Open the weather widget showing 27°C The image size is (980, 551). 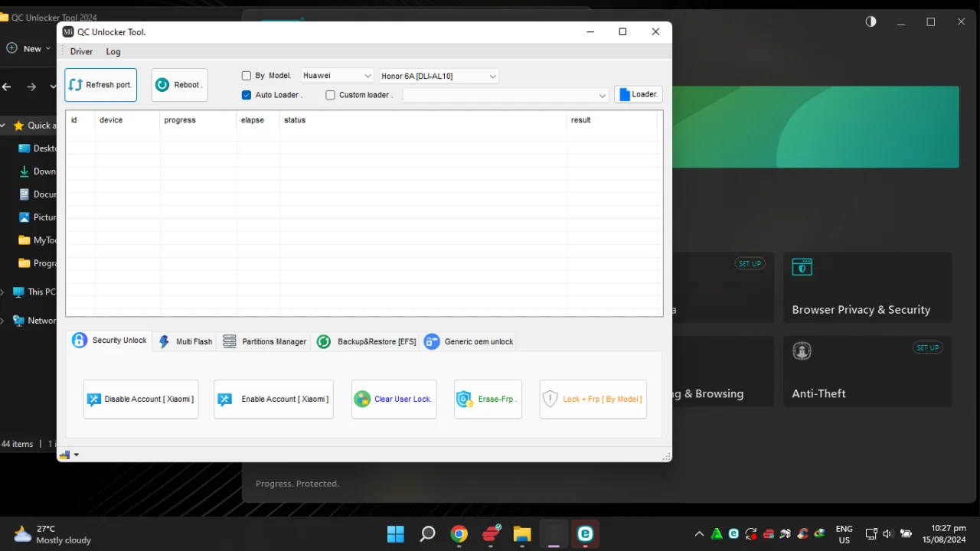click(52, 534)
